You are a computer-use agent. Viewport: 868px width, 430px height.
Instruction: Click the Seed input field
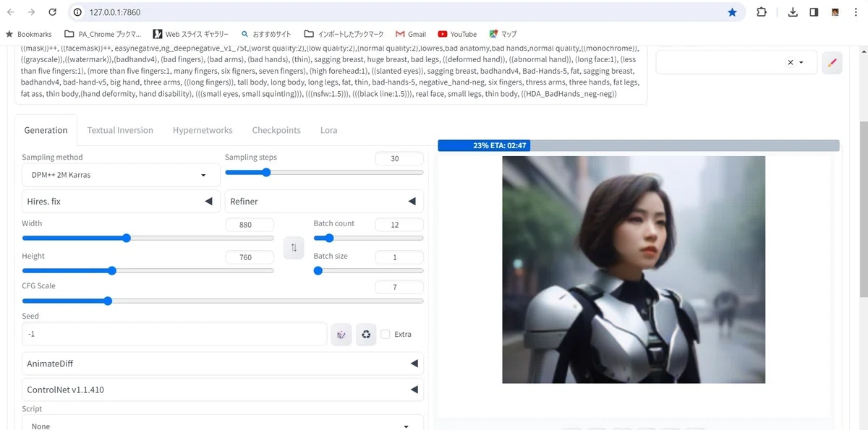(174, 334)
